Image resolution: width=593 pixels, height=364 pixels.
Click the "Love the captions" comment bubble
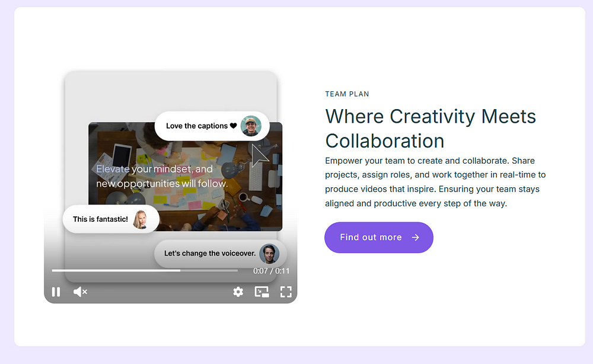click(212, 126)
